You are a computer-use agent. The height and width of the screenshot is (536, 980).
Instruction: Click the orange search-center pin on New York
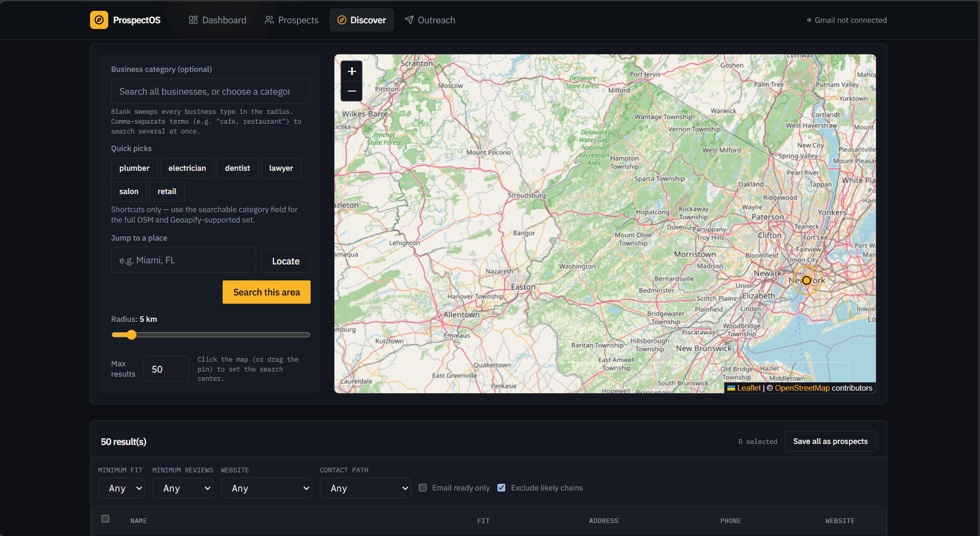point(807,280)
